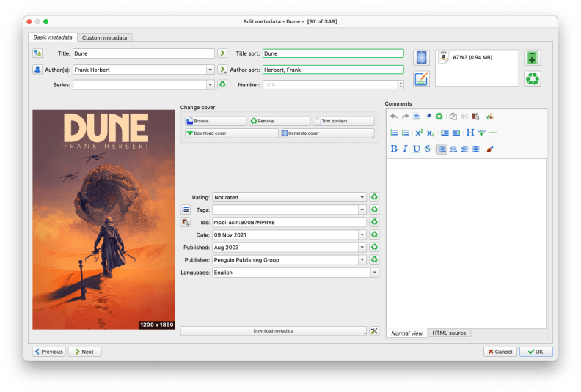Expand the Tags dropdown arrow
Image resolution: width=581 pixels, height=392 pixels.
pyautogui.click(x=362, y=210)
